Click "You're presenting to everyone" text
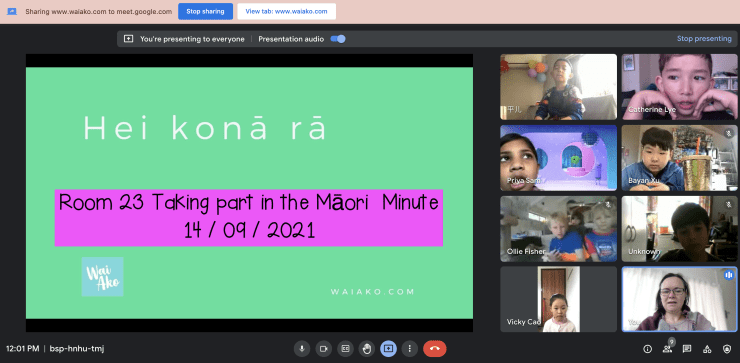 click(192, 39)
